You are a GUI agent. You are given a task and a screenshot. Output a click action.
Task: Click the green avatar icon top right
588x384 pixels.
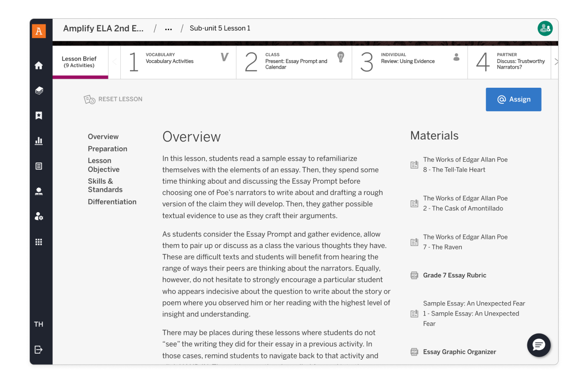click(545, 28)
